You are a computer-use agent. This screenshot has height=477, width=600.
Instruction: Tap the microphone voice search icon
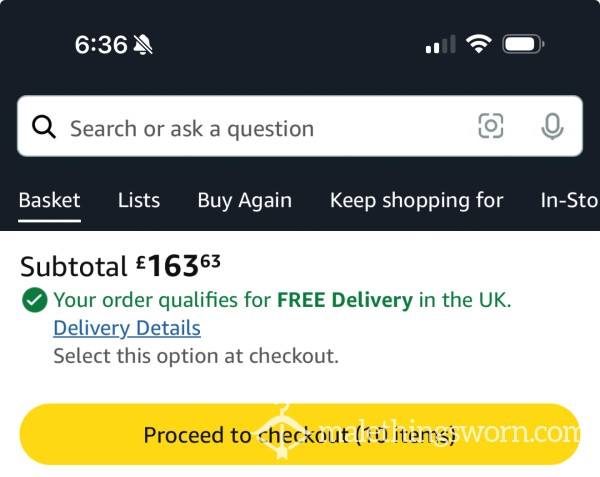point(552,126)
